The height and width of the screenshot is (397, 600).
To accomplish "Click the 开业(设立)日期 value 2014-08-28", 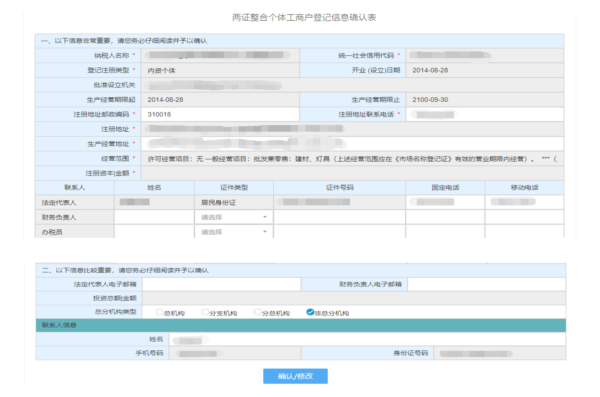I will pos(430,70).
